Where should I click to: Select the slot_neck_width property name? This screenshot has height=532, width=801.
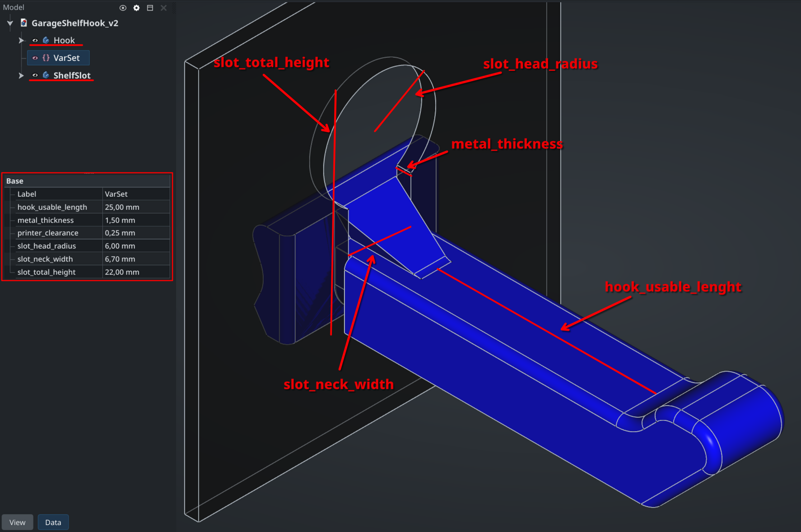(45, 259)
